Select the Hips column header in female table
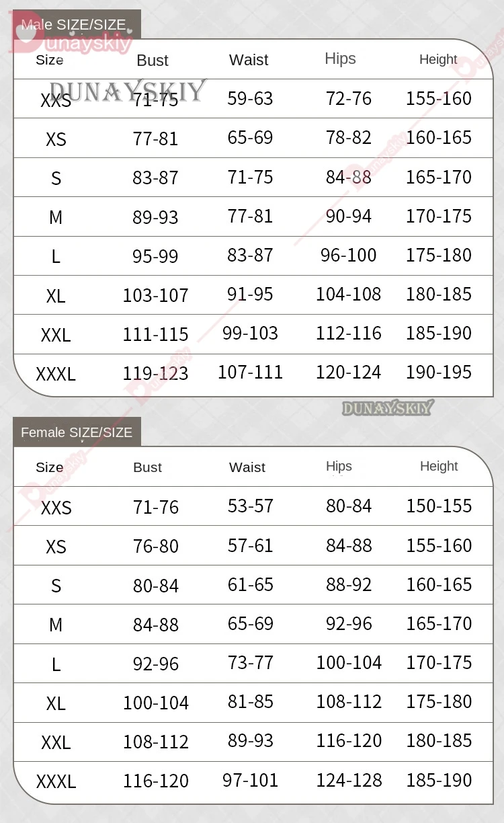Screen dimensions: 504x823 (339, 466)
